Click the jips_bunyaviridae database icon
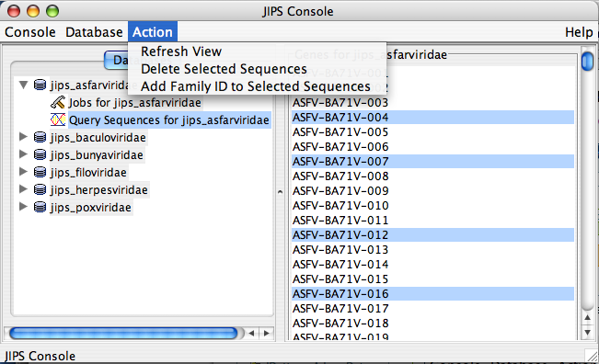 pos(40,154)
